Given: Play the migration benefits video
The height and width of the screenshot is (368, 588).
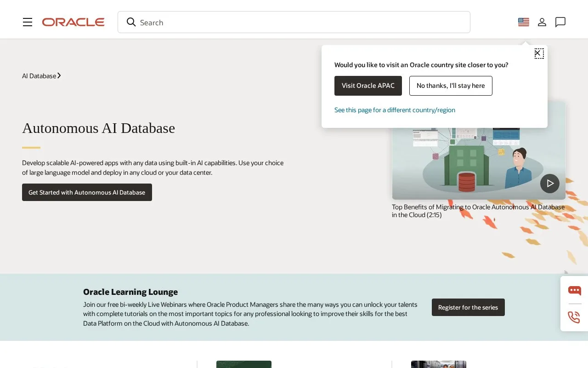Looking at the screenshot, I should 550,184.
